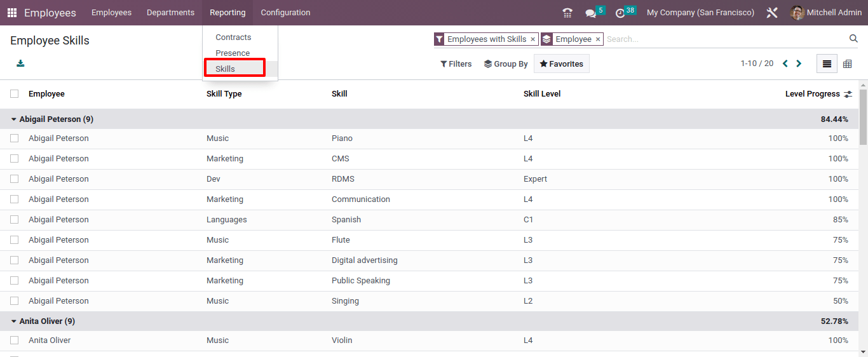Click the download export icon

coord(20,64)
